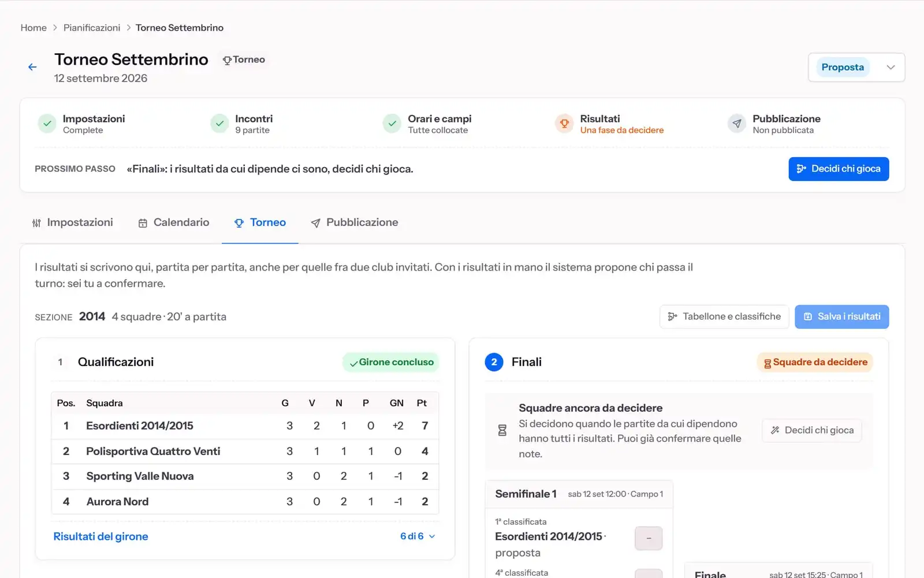Select the Polisportiva Quattro Venti row
The image size is (924, 578).
tap(245, 451)
